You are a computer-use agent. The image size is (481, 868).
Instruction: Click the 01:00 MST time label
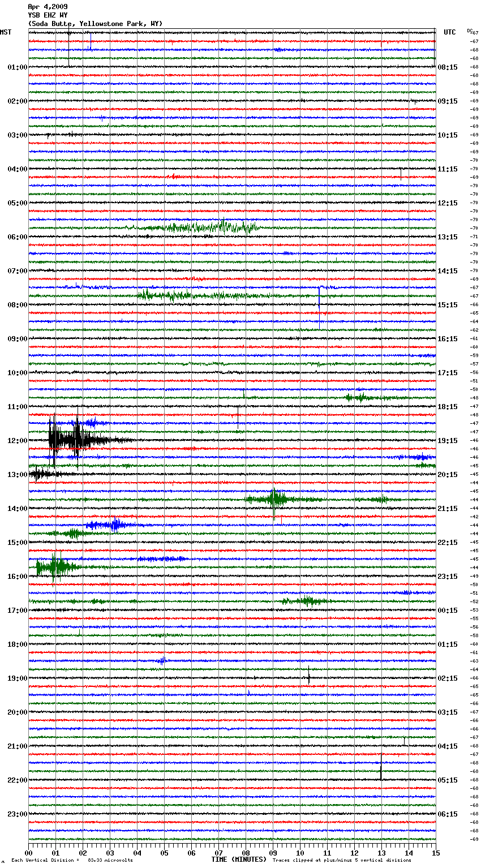pyautogui.click(x=17, y=67)
